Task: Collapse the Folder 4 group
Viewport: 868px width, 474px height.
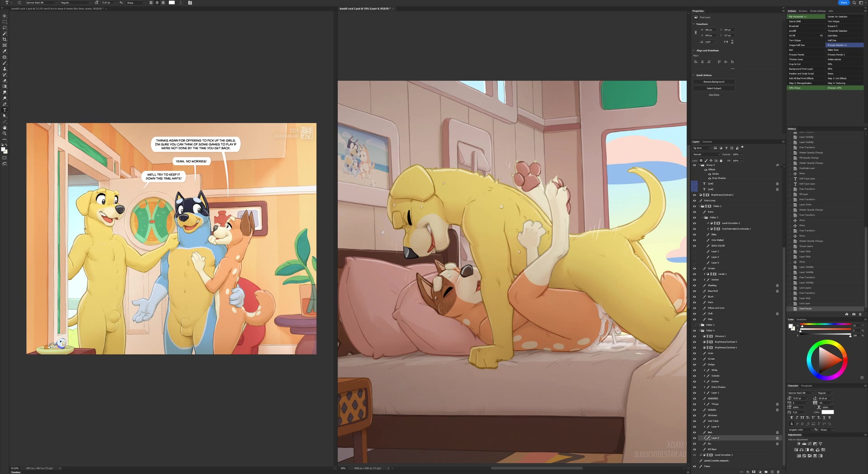Action: tap(699, 331)
